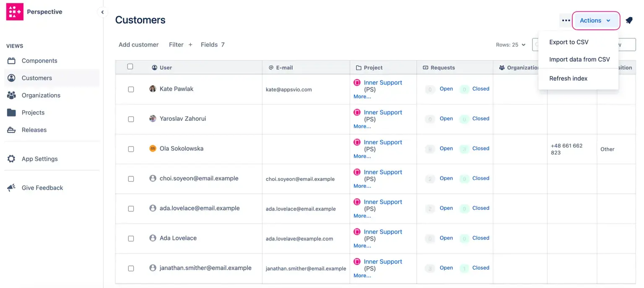Open Inner Support link in Kate Pawlak row
This screenshot has width=644, height=288.
(x=382, y=83)
